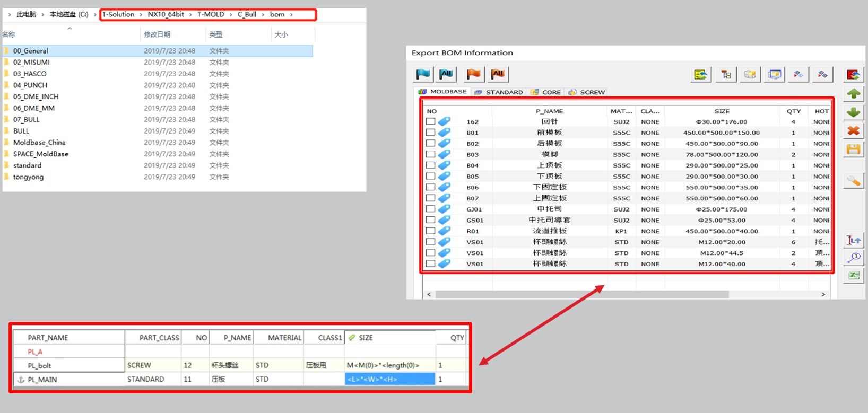Viewport: 868px width, 413px height.
Task: Click the red update/refresh icon
Action: click(x=853, y=75)
